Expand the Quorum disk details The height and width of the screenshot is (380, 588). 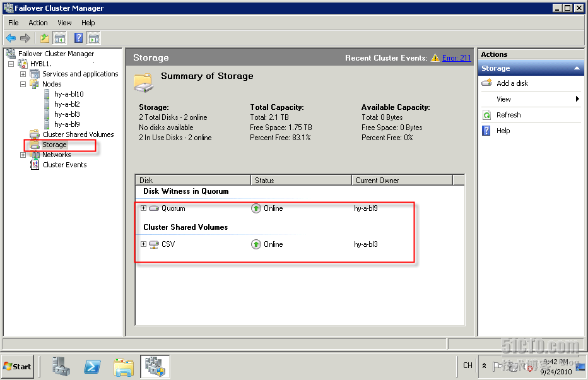point(143,208)
